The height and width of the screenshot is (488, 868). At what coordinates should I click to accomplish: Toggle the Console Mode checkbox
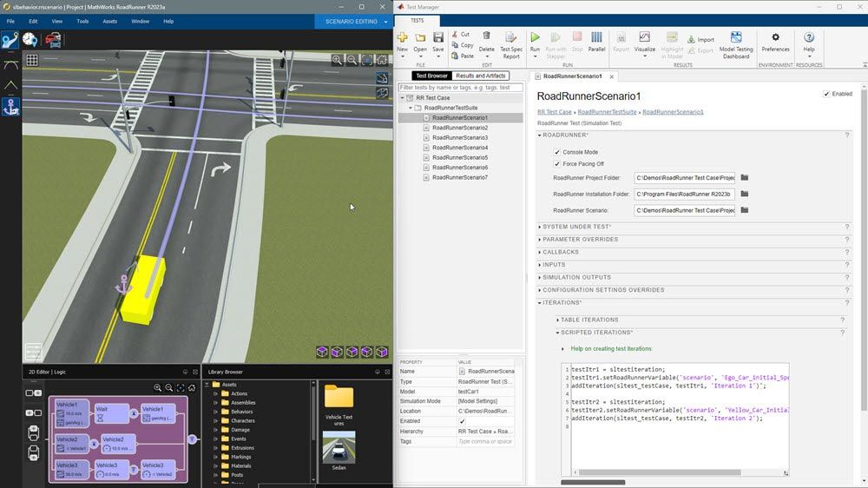[x=557, y=152]
